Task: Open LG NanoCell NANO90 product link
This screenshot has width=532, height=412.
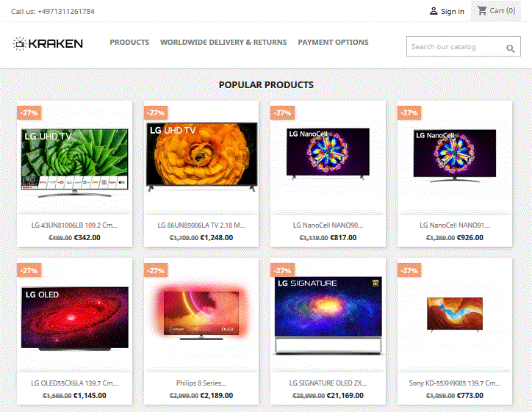Action: (328, 225)
